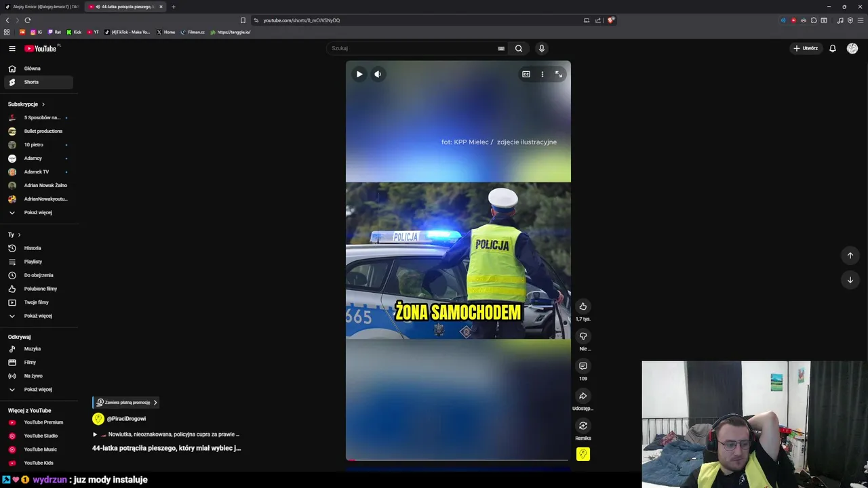This screenshot has height=488, width=868.
Task: Open Polubione filmy liked videos
Action: point(39,289)
